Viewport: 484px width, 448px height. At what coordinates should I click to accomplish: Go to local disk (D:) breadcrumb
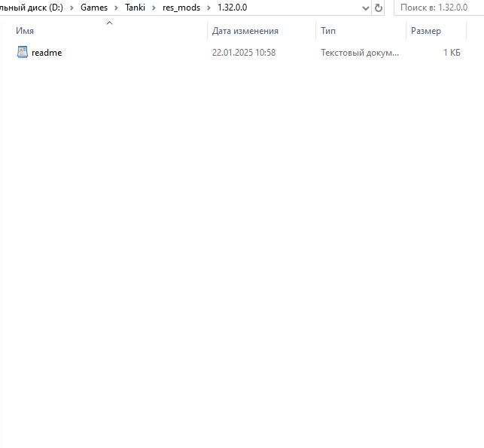click(x=32, y=8)
